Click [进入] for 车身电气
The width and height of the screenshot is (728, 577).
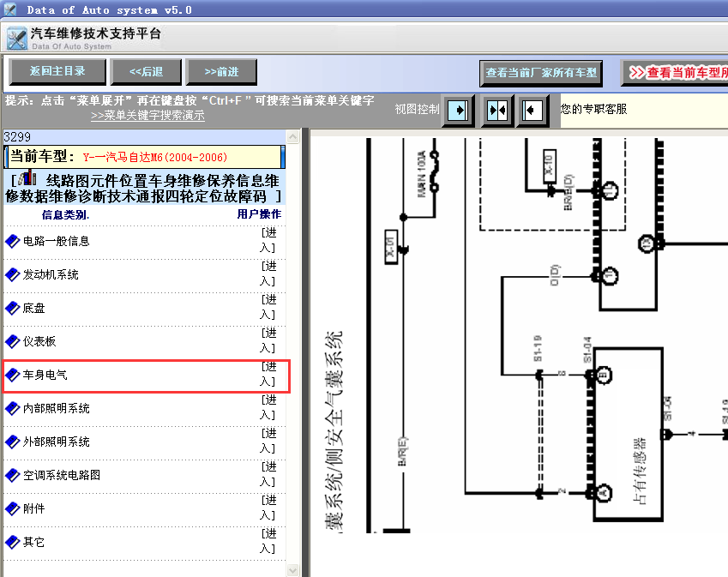tap(268, 374)
